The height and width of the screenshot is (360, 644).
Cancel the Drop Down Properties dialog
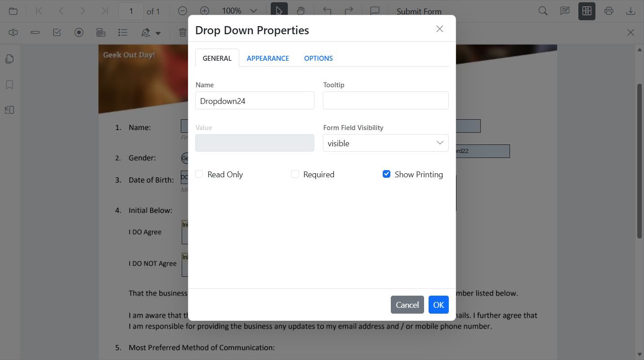coord(407,305)
